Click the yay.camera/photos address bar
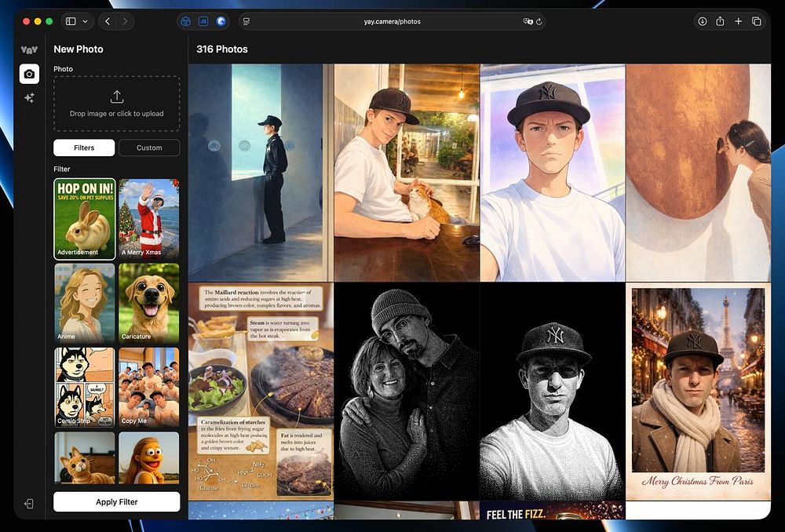This screenshot has width=785, height=532. [392, 21]
